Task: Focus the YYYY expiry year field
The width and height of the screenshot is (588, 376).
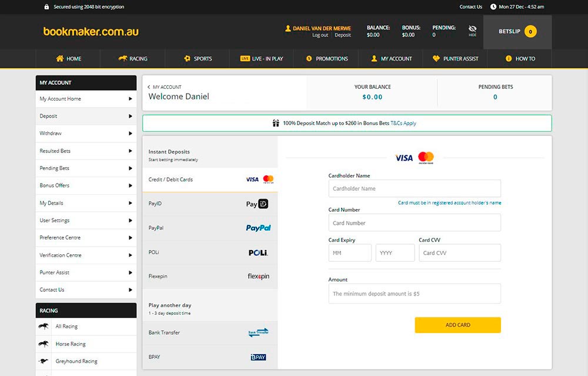Action: point(395,253)
